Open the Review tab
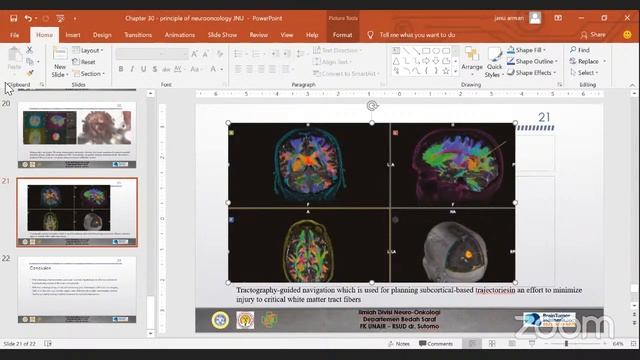This screenshot has width=640, height=360. pyautogui.click(x=259, y=35)
